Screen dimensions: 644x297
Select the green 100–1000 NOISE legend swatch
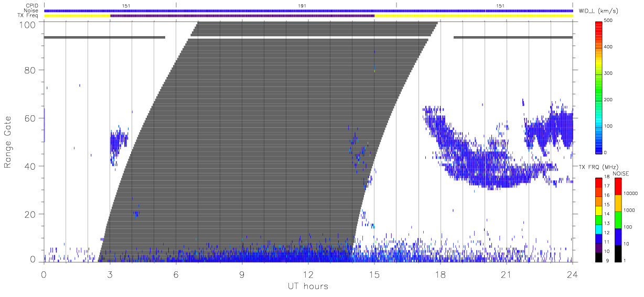(x=617, y=219)
